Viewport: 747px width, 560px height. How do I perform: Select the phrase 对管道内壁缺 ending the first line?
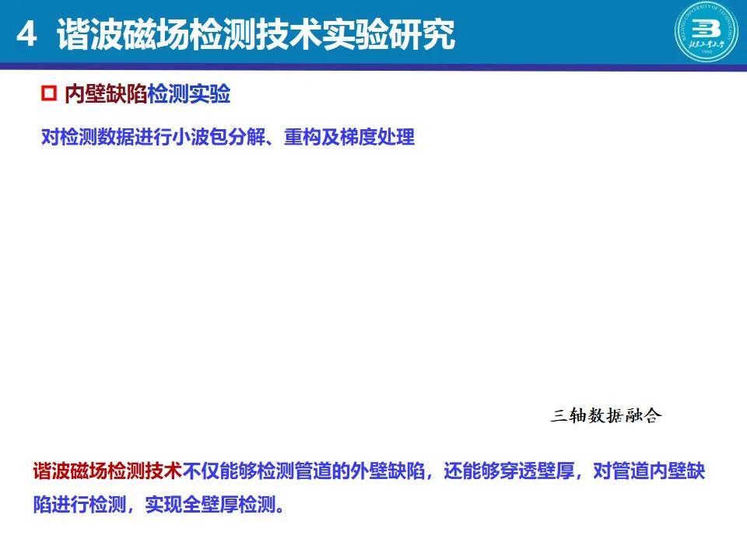click(648, 471)
